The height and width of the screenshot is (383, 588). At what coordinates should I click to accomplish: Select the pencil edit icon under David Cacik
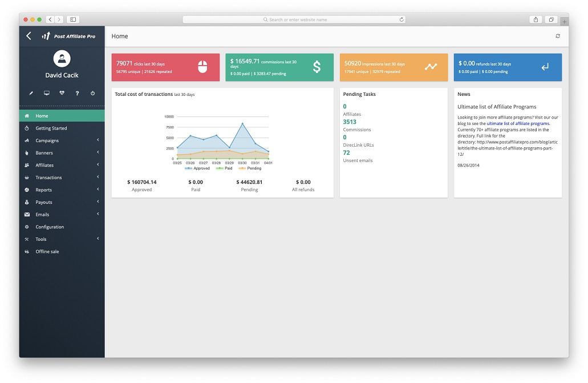pyautogui.click(x=31, y=92)
